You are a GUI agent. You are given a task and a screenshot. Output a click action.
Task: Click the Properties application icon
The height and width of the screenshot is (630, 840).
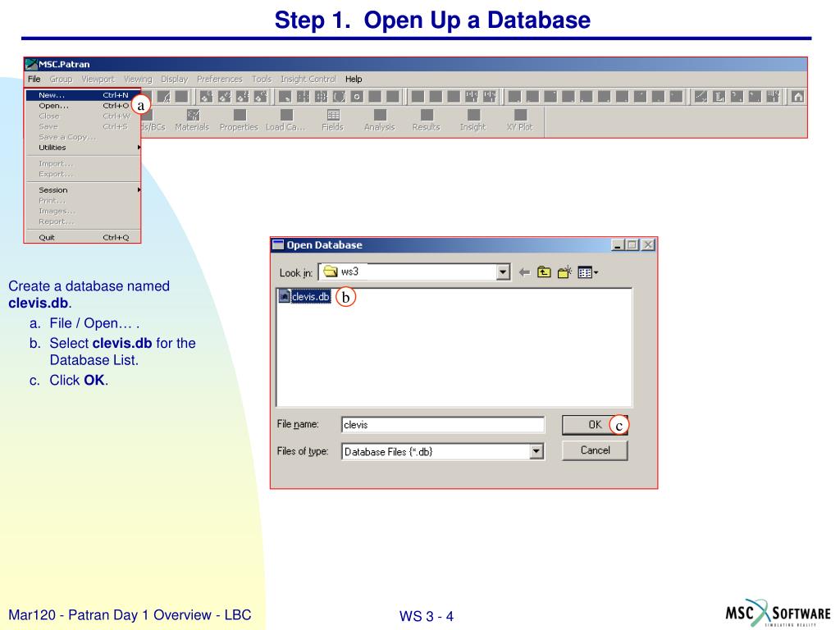tap(239, 121)
